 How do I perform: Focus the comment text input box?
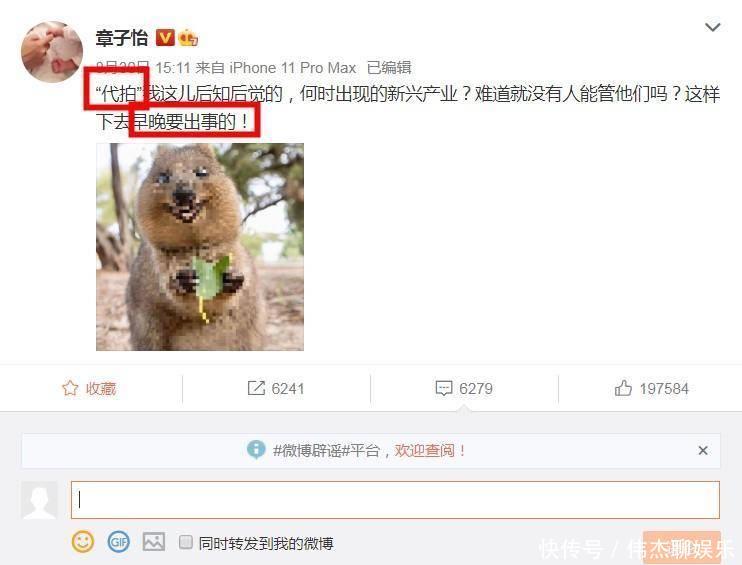click(x=395, y=500)
